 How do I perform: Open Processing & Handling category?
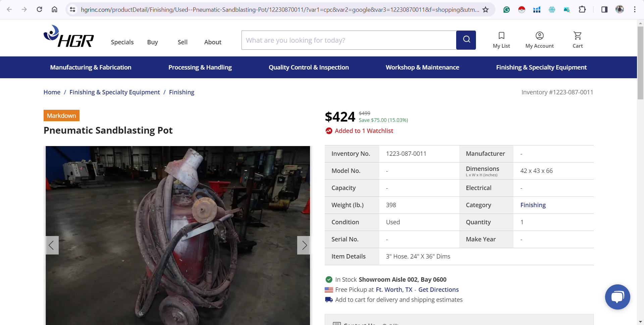[x=200, y=67]
